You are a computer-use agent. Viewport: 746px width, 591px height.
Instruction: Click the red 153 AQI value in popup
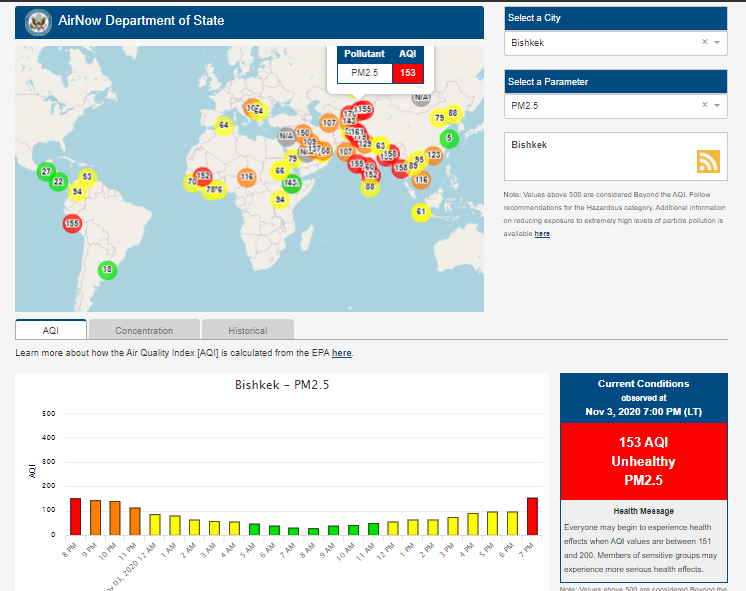[407, 73]
